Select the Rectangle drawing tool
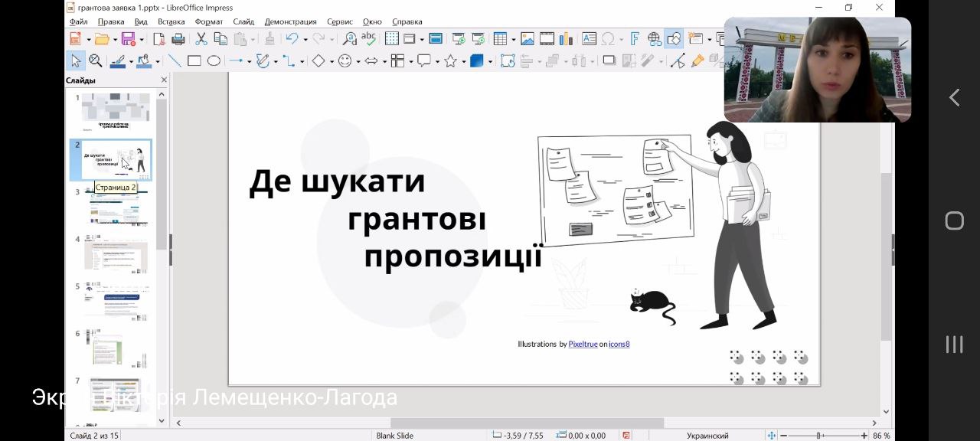The width and height of the screenshot is (980, 441). click(194, 61)
